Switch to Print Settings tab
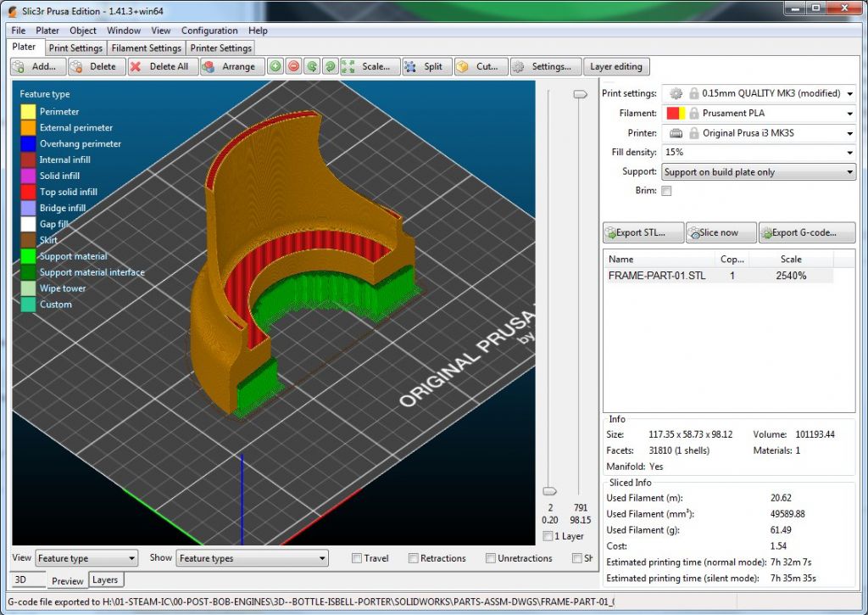 [75, 48]
